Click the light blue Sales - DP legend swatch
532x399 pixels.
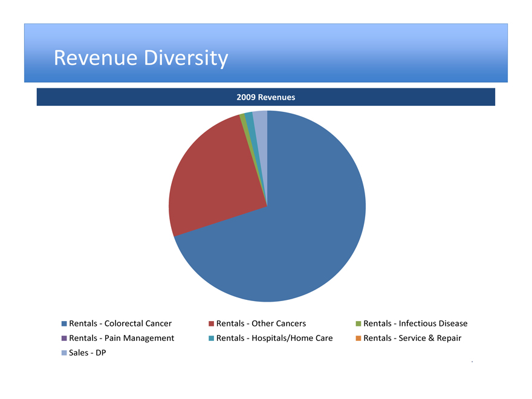64,353
